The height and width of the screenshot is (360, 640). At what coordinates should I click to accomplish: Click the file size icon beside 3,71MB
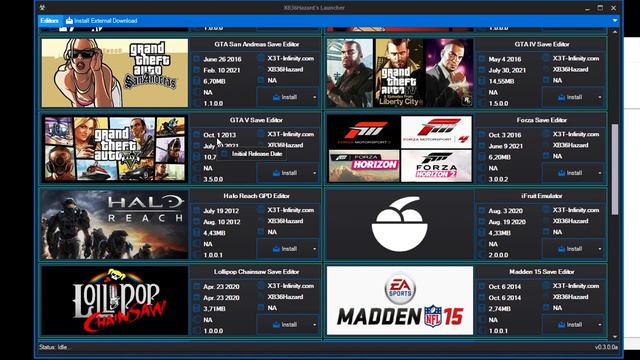tap(197, 309)
